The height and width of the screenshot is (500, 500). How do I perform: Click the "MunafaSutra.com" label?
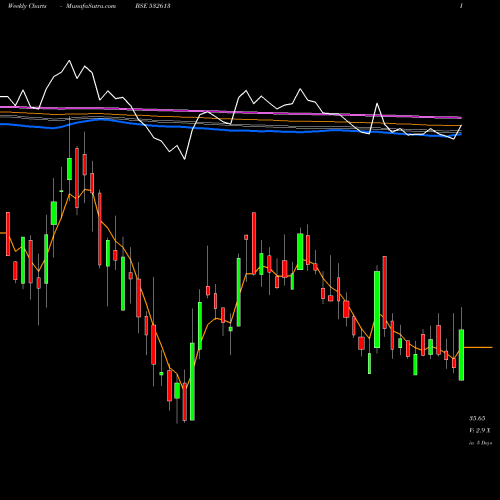click(x=91, y=6)
